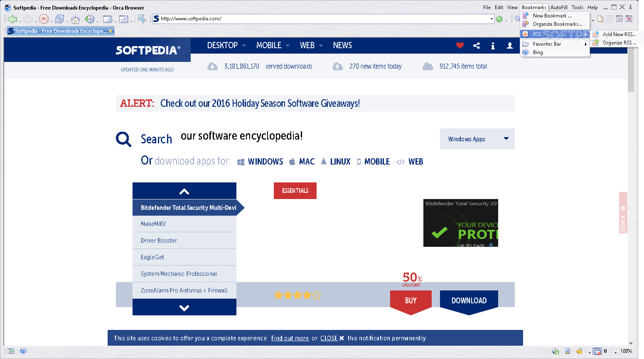Screen dimensions: 644x359
Task: Click the info icon in Softpedia header
Action: pos(493,46)
